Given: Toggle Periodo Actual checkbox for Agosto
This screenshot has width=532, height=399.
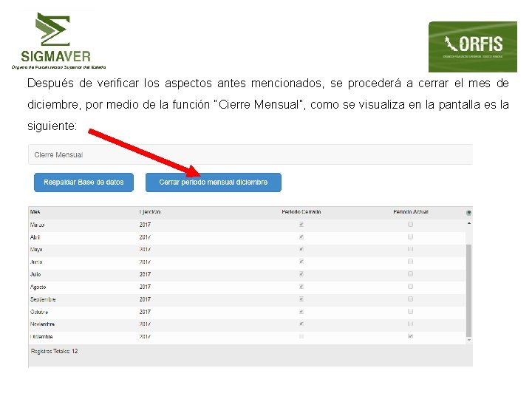Looking at the screenshot, I should (x=411, y=287).
